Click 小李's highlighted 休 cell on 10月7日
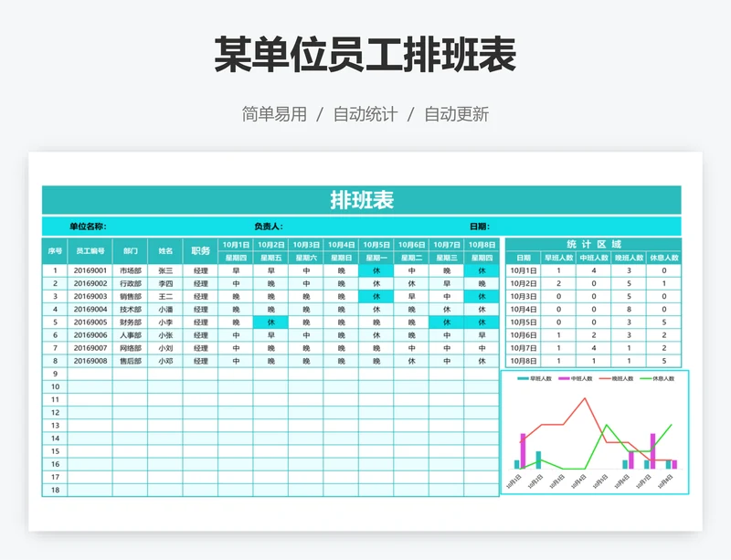731x560 pixels. [x=447, y=322]
